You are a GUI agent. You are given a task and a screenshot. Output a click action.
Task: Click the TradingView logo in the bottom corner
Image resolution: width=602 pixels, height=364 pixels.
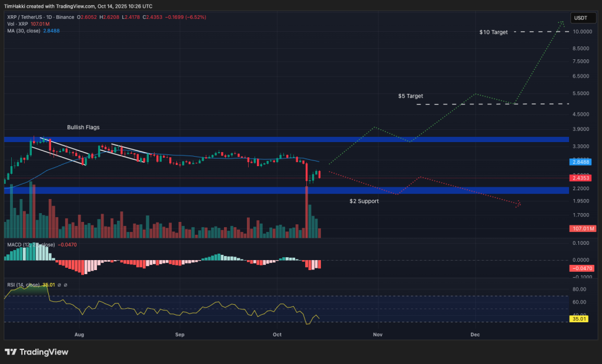pyautogui.click(x=35, y=352)
